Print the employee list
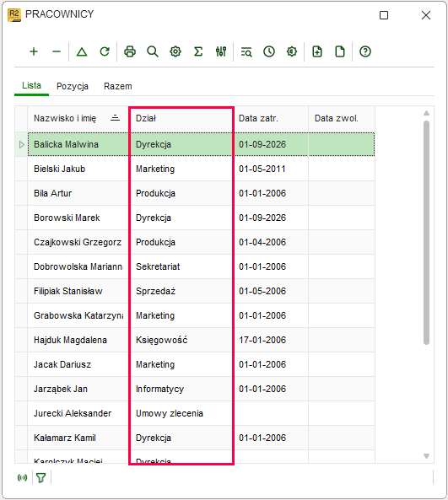448x500 pixels. click(130, 51)
